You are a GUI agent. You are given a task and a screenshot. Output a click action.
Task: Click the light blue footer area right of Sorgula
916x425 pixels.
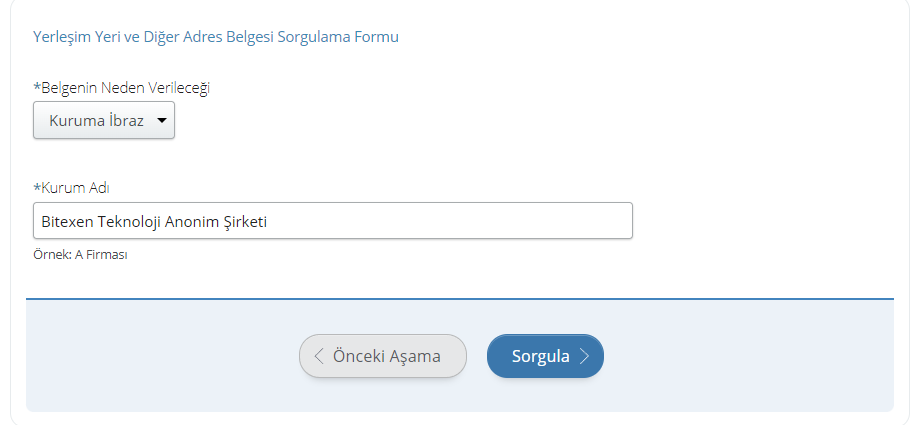750,356
